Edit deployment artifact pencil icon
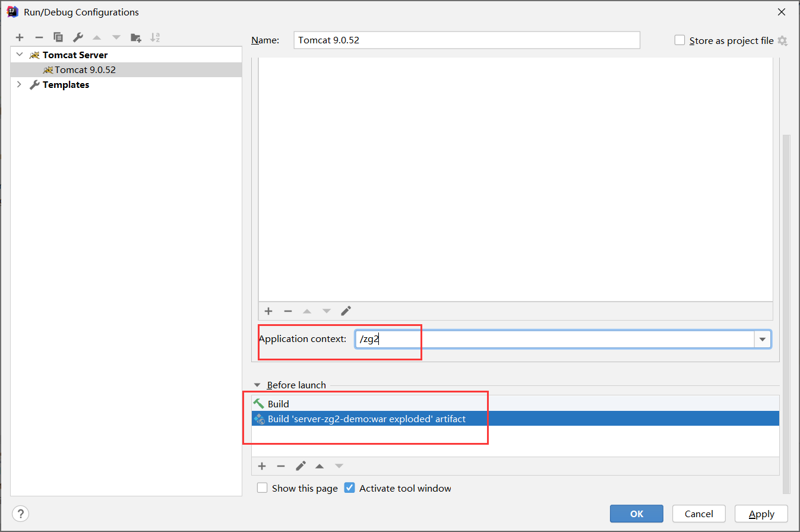 346,311
